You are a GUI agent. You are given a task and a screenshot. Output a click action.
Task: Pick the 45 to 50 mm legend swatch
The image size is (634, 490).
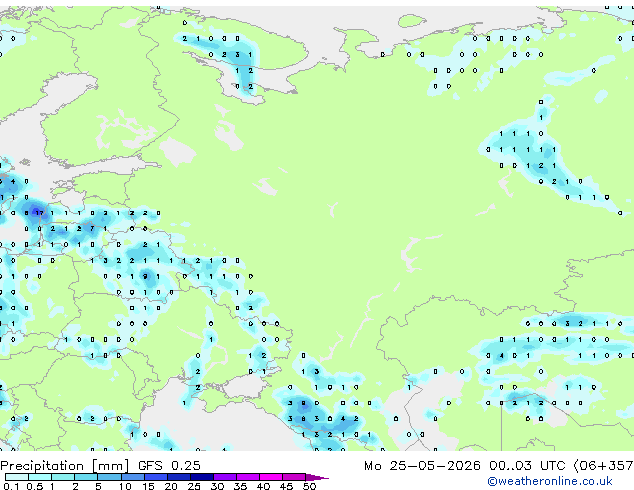tap(294, 477)
